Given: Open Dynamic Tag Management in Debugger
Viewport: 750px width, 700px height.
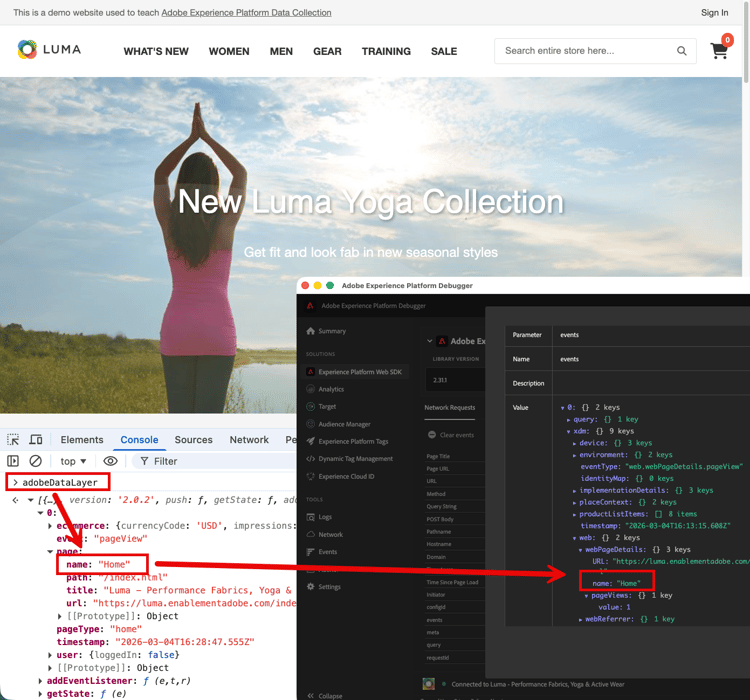Looking at the screenshot, I should pyautogui.click(x=350, y=458).
